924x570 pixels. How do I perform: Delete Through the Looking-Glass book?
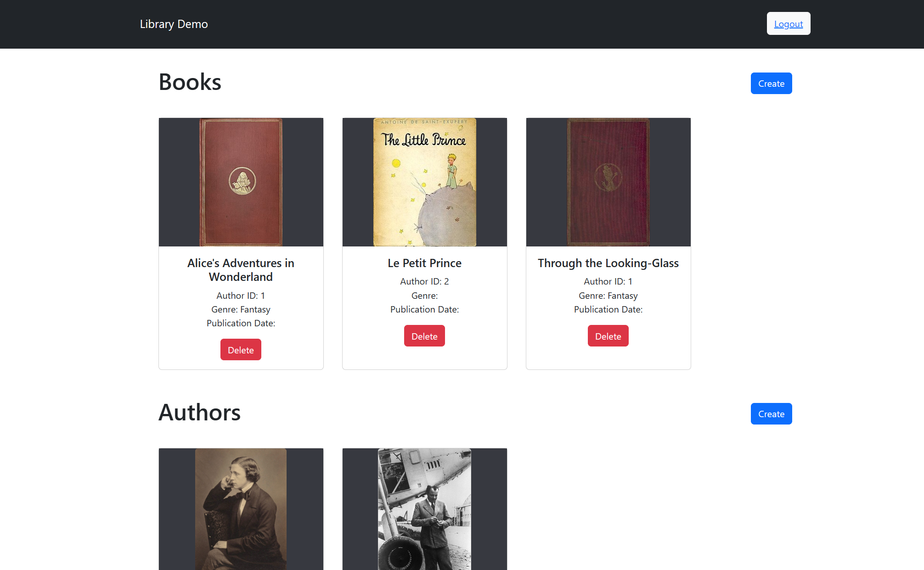coord(608,336)
